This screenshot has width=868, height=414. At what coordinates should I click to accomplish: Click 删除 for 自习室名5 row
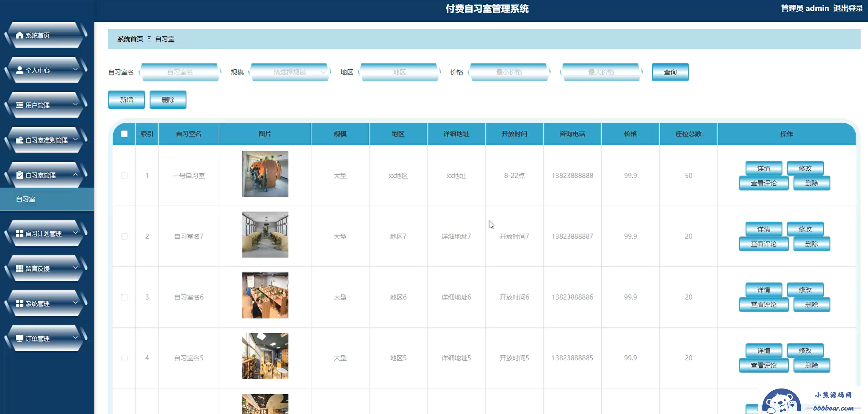click(811, 366)
